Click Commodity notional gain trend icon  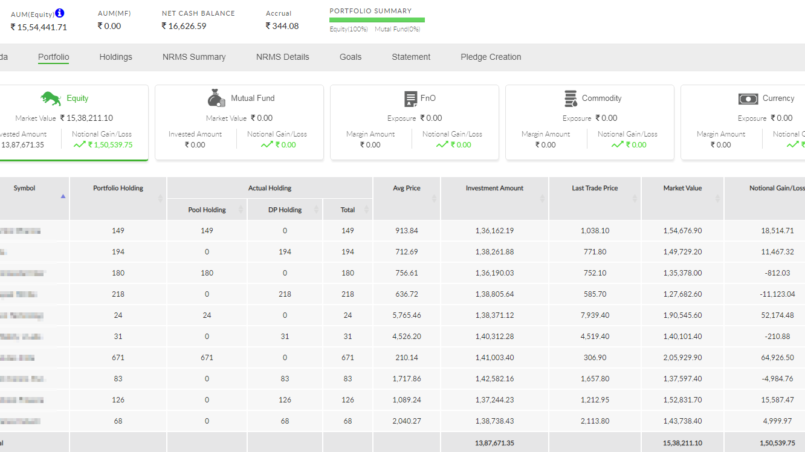617,145
